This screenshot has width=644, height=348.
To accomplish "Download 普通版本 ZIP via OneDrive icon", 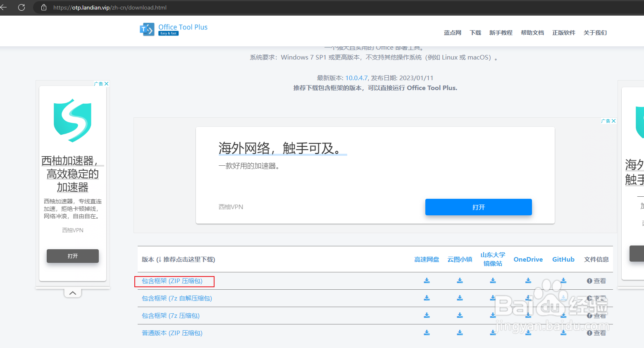I will [528, 333].
